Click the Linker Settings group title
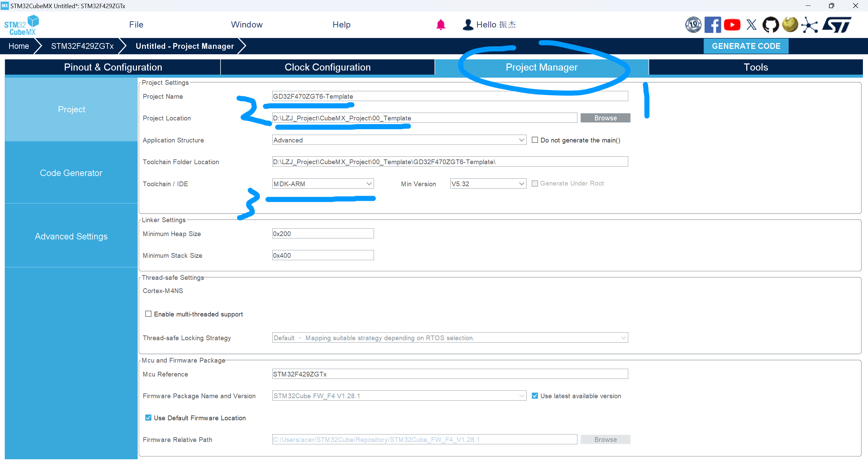The width and height of the screenshot is (868, 464). tap(164, 220)
